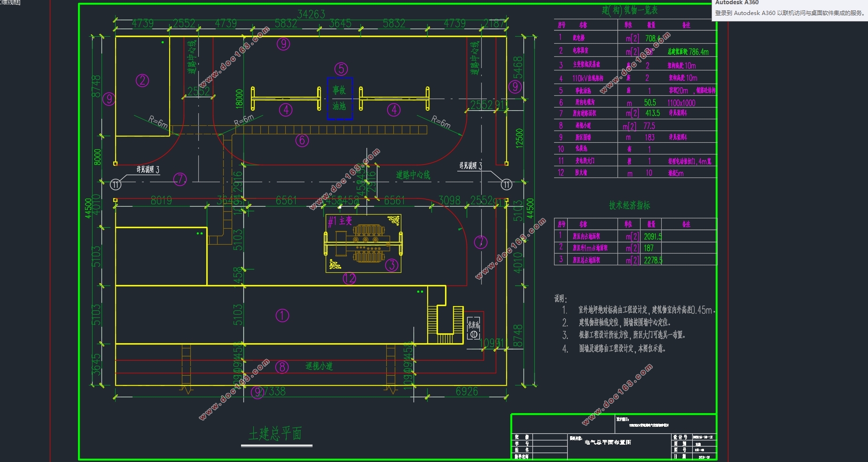Select the '事故油池' label in the blue box
868x462 pixels.
tap(339, 98)
